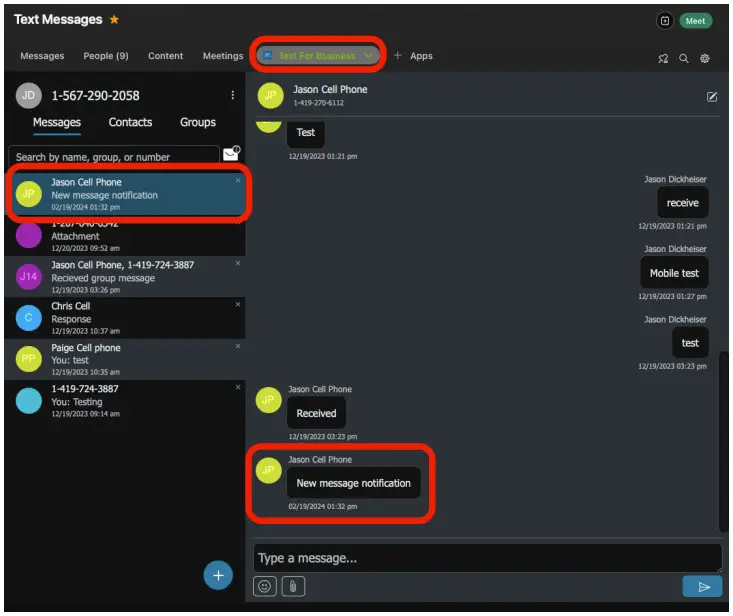Viewport: 733px width, 616px height.
Task: Click the sent 'test' message bubble
Action: coord(690,343)
